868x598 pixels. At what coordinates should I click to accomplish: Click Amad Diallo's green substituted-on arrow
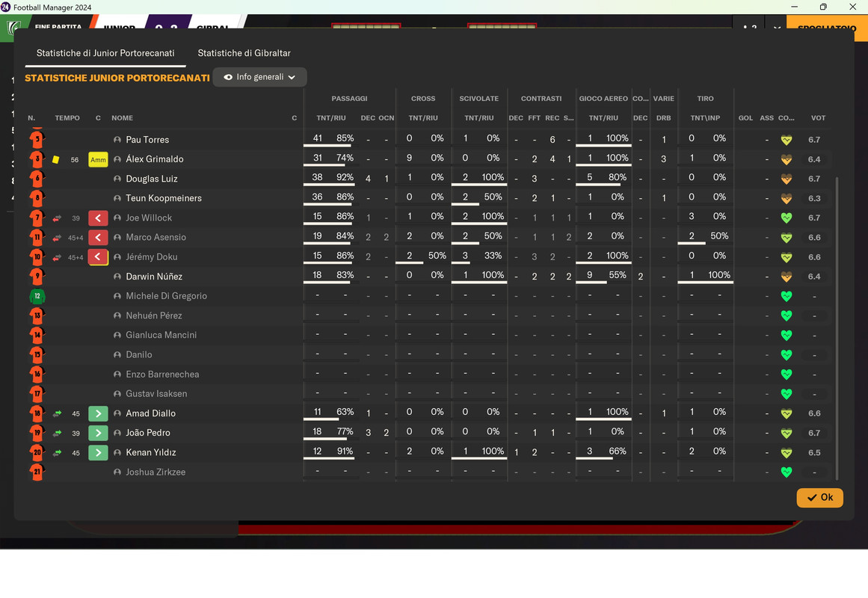(x=98, y=413)
